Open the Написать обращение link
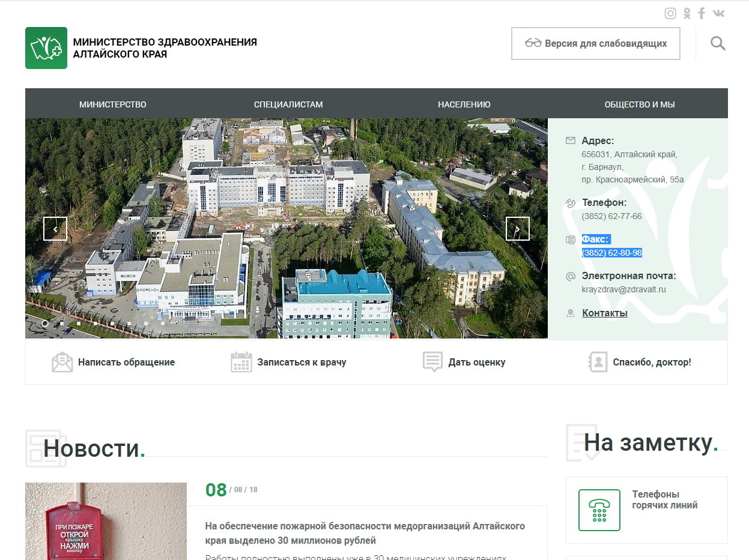Screen dimensions: 749x560 click(x=114, y=363)
